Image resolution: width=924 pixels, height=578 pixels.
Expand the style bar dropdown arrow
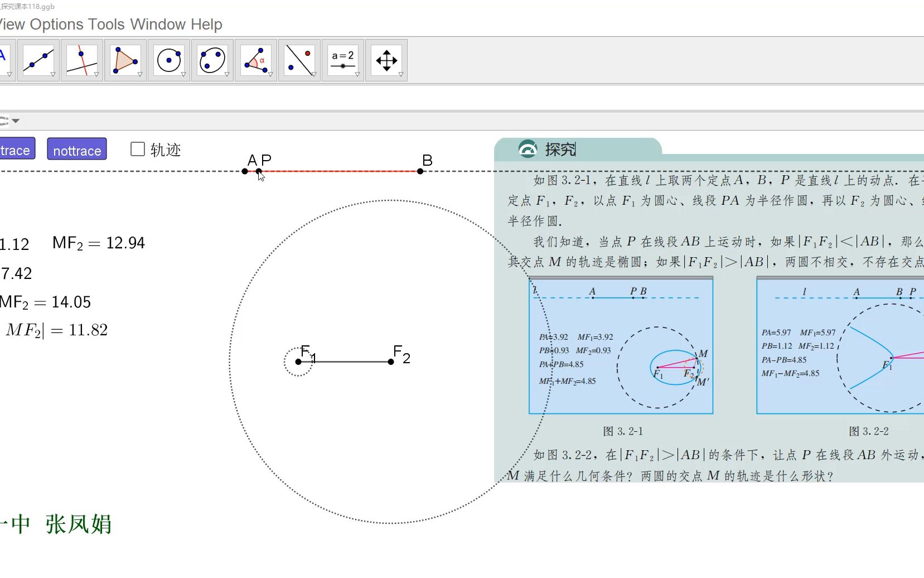coord(16,121)
